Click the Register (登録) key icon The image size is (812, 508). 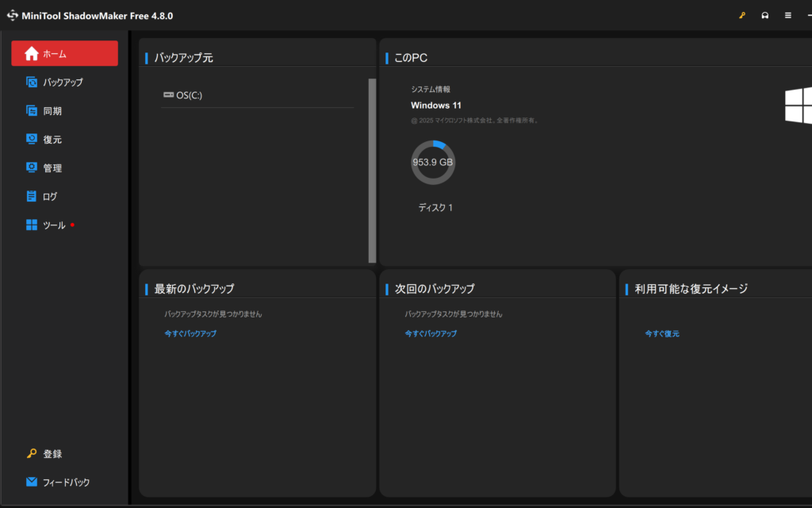[x=32, y=454]
